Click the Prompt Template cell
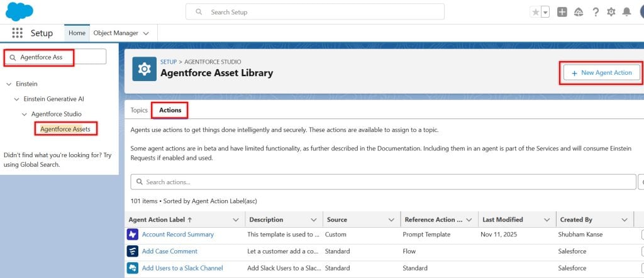The image size is (644, 278). click(426, 235)
